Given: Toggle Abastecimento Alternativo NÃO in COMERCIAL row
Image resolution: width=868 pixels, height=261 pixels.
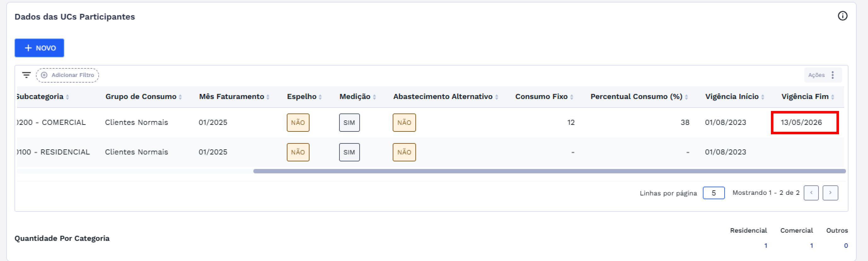Looking at the screenshot, I should (x=404, y=122).
